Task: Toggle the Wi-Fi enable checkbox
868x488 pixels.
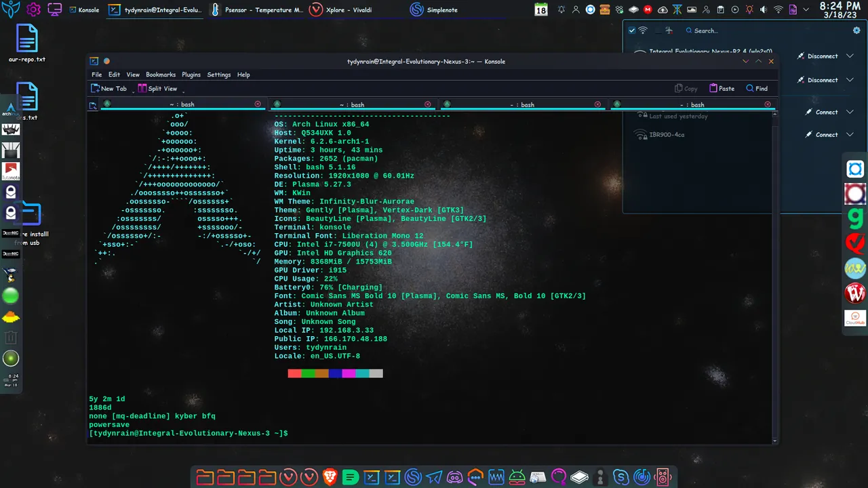Action: [632, 30]
